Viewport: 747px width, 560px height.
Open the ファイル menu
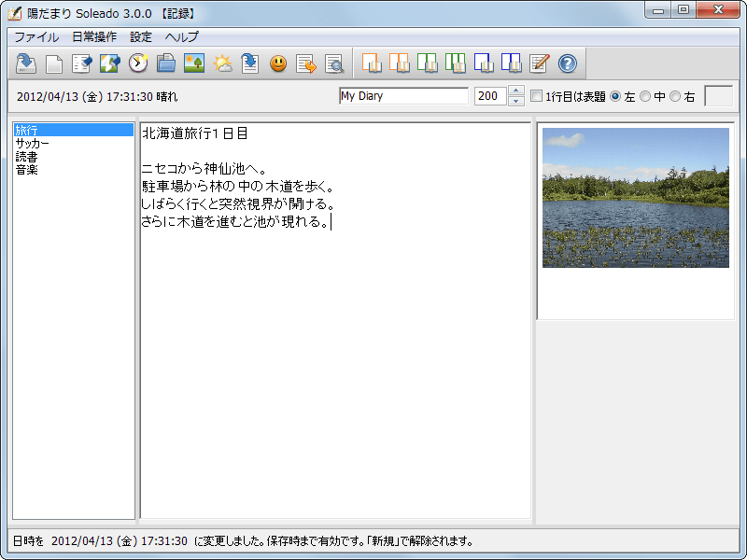(x=36, y=36)
